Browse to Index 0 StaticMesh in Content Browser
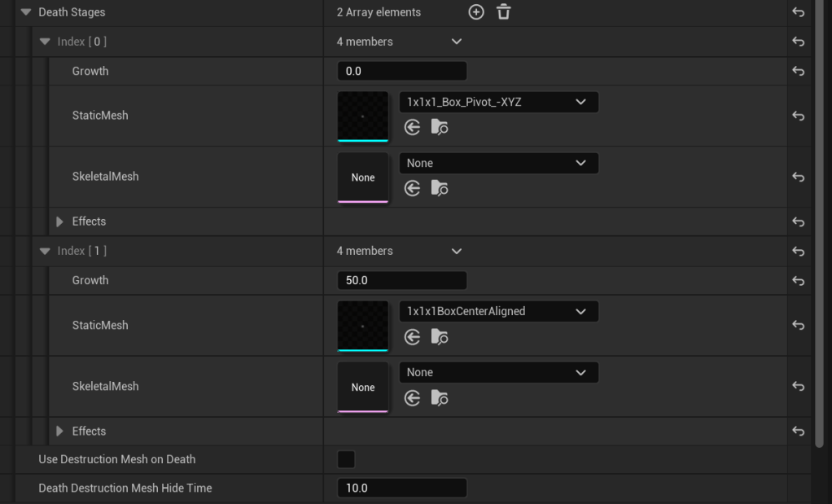Image resolution: width=832 pixels, height=504 pixels. pos(440,127)
